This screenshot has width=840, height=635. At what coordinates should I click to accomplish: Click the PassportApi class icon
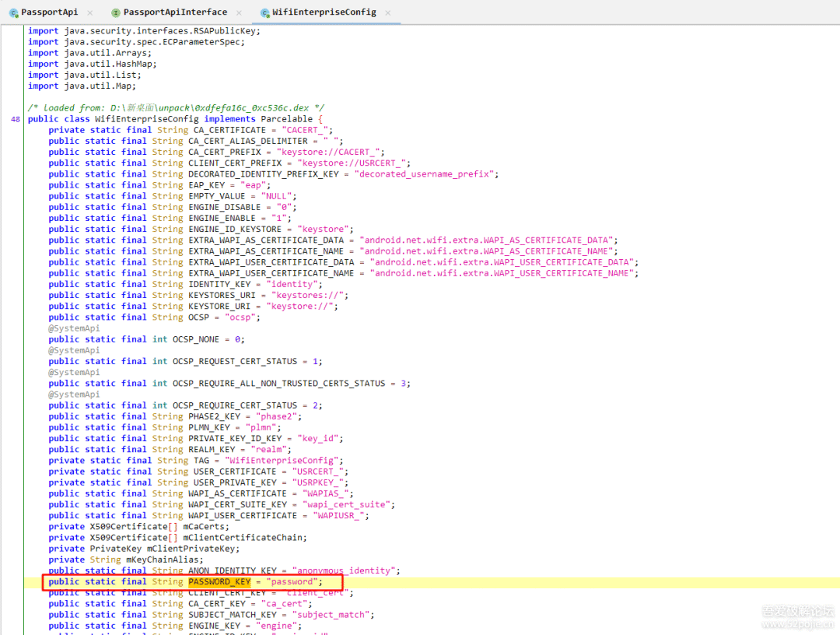tap(14, 13)
